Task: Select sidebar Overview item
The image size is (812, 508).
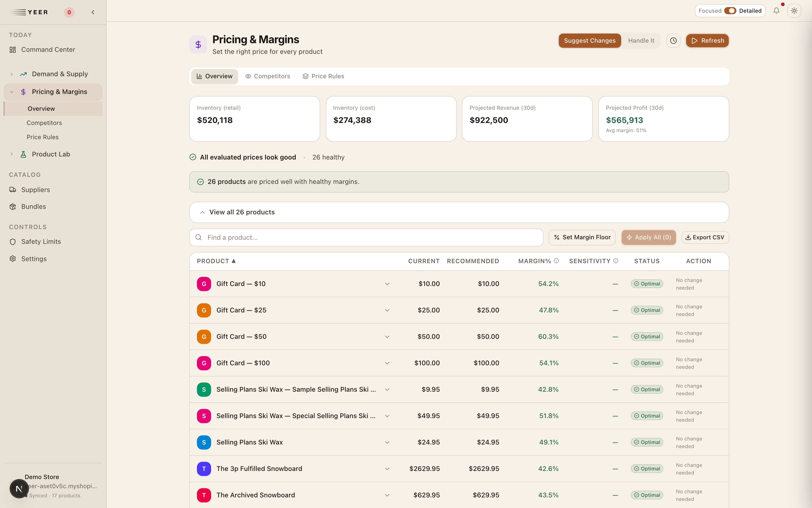Action: pos(53,108)
